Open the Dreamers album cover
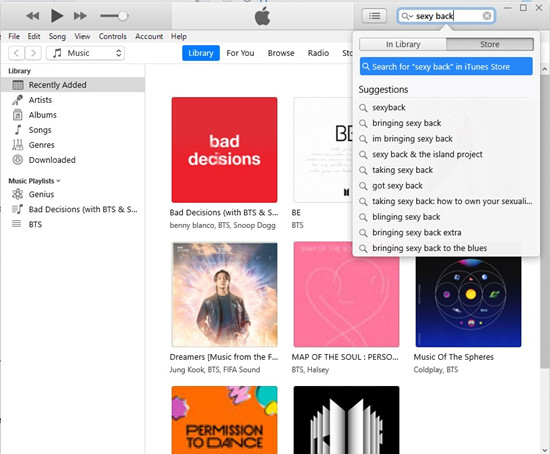 (x=224, y=294)
